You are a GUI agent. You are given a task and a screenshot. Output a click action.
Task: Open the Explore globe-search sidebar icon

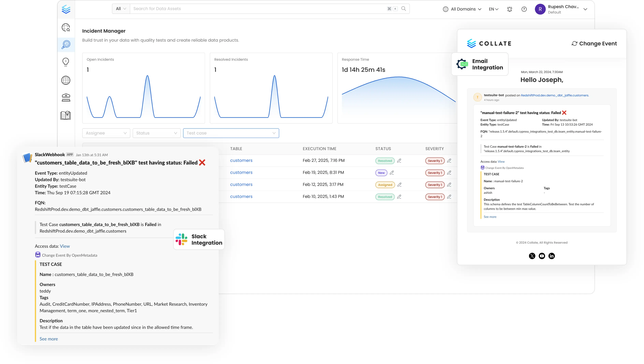(66, 28)
